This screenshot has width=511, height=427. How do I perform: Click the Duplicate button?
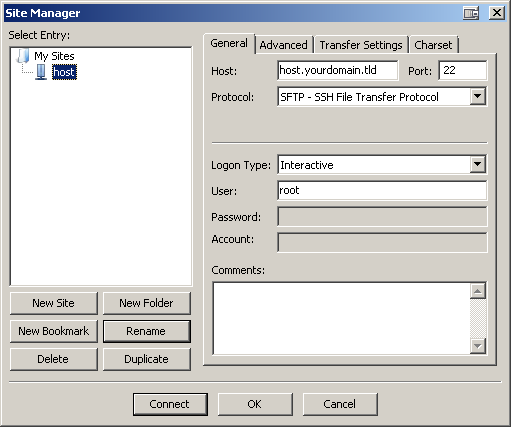(147, 359)
